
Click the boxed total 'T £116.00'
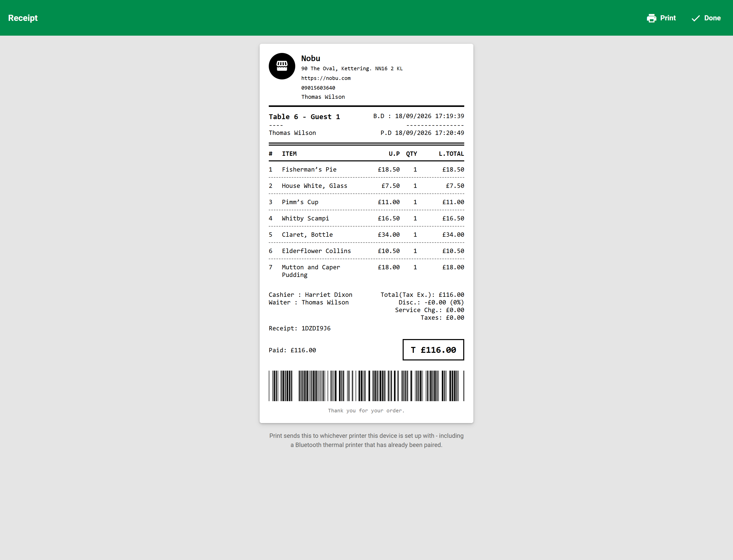pyautogui.click(x=433, y=350)
